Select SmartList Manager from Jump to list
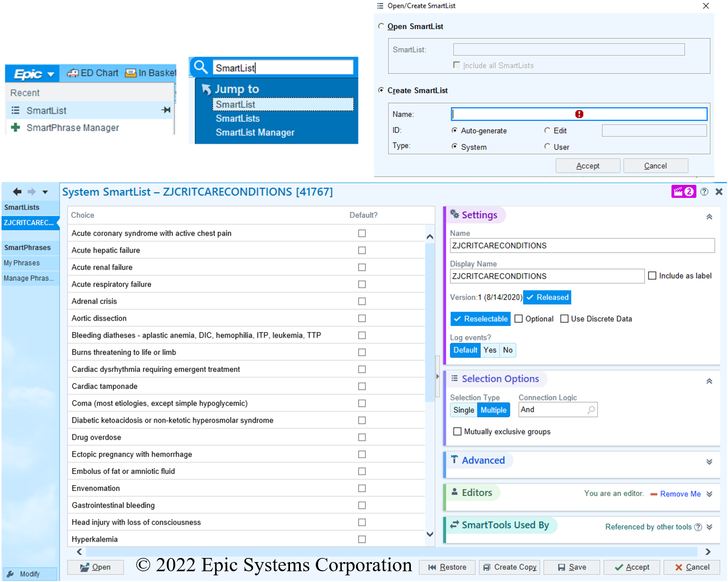Screen dimensions: 728x582 pos(255,133)
